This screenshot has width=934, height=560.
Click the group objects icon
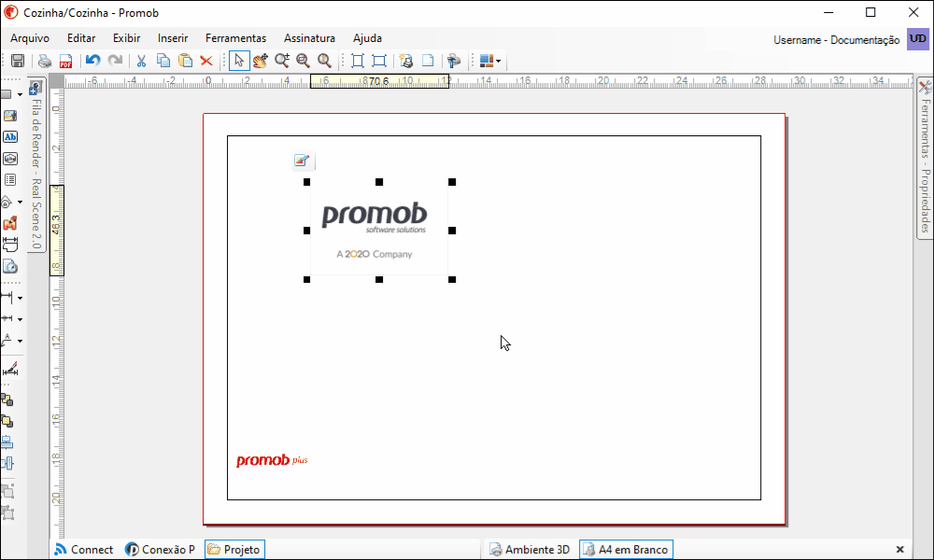point(7,492)
